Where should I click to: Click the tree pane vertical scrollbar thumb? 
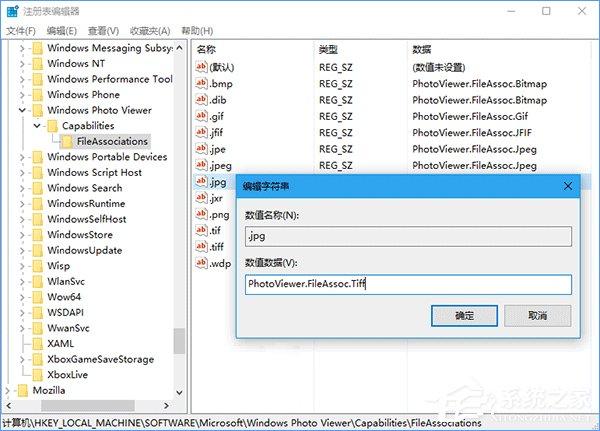[179, 341]
